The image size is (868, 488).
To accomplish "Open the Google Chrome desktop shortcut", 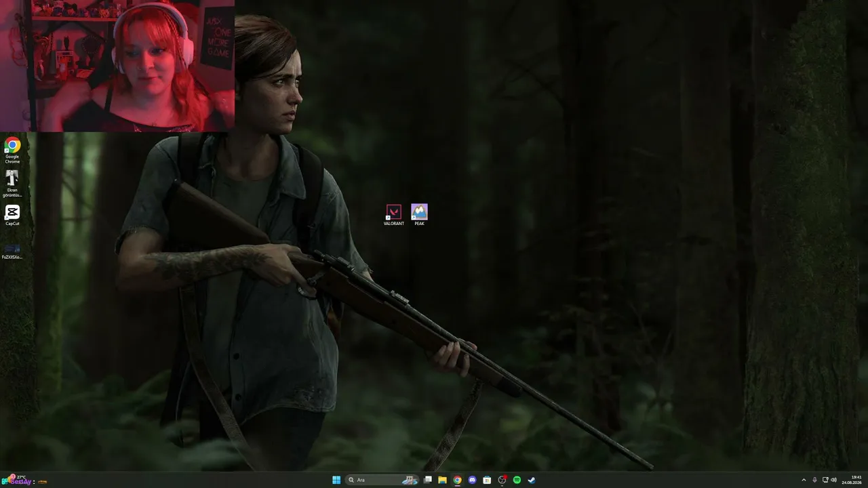I will [x=12, y=150].
